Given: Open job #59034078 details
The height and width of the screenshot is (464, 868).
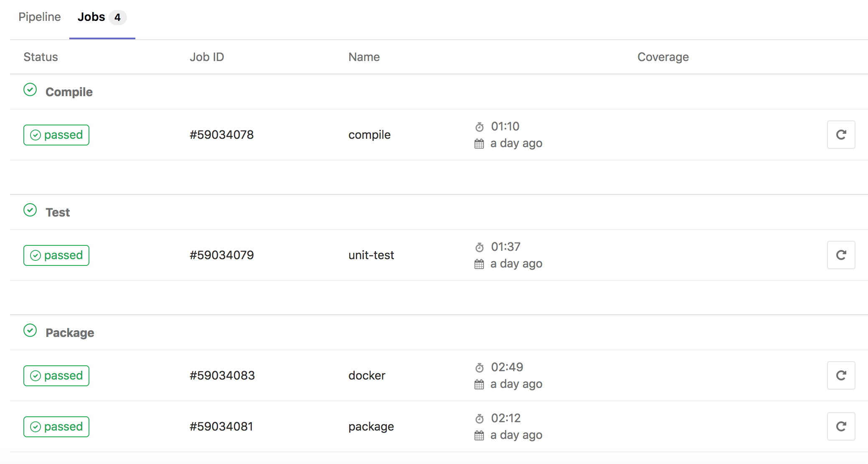Looking at the screenshot, I should click(x=221, y=135).
